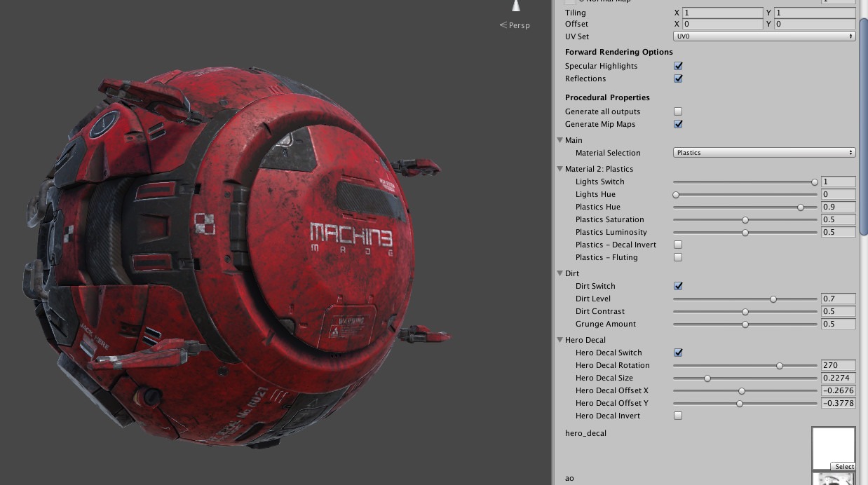
Task: Click the Hero Decal Rotation field 270
Action: pos(838,365)
